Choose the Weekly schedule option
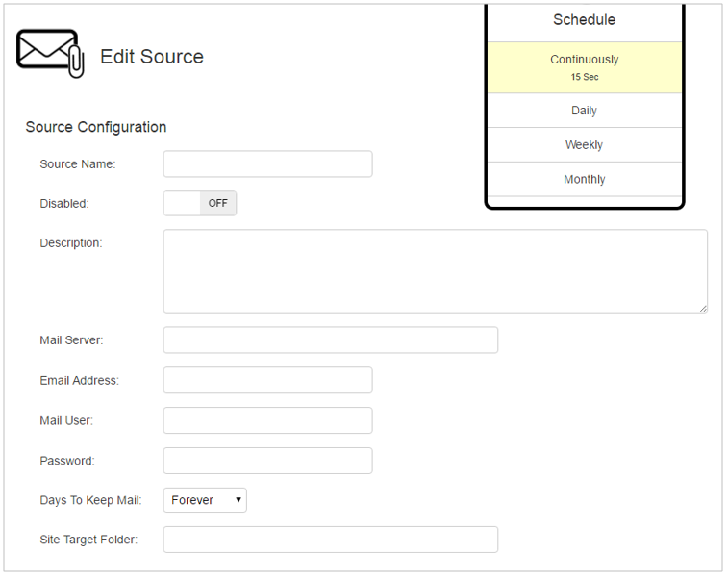Screen dimensions: 728x578 pyautogui.click(x=584, y=145)
